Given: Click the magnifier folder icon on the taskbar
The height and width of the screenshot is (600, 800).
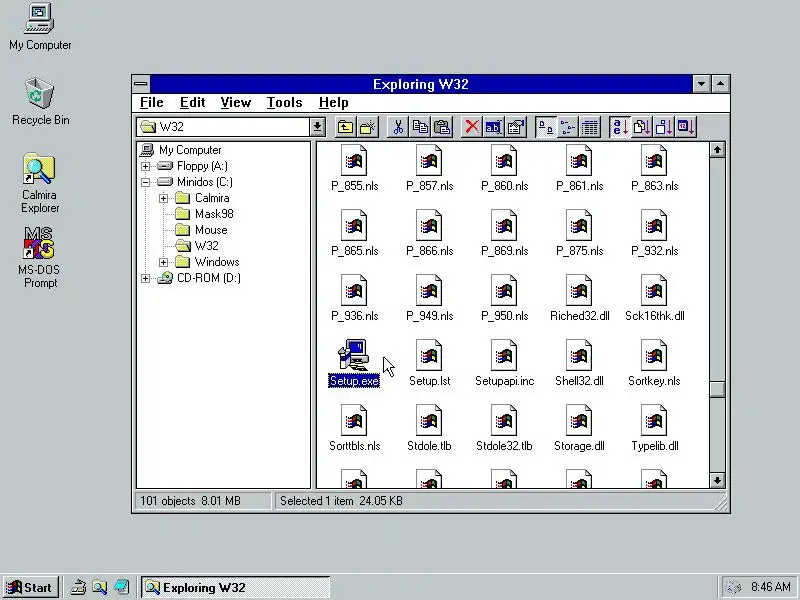Looking at the screenshot, I should (99, 587).
